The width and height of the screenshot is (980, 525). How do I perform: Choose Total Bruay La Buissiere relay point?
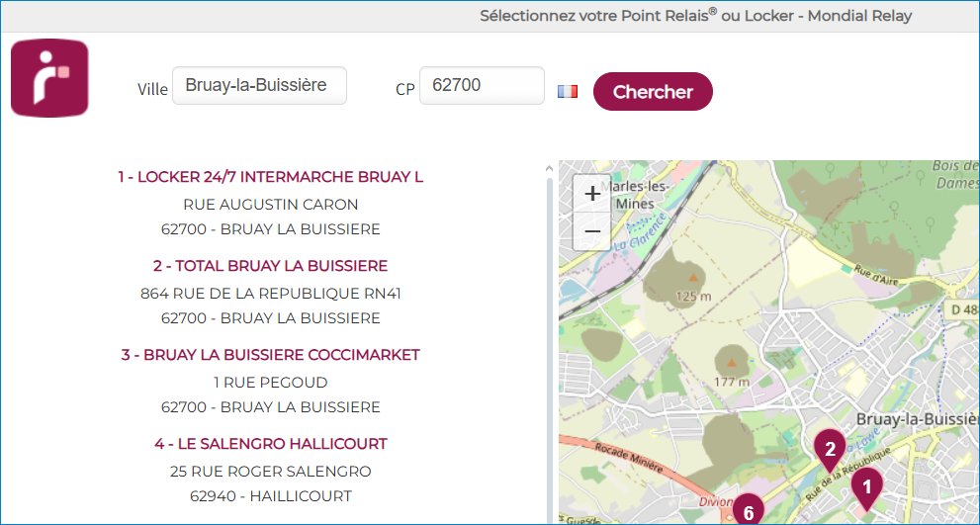pyautogui.click(x=271, y=266)
